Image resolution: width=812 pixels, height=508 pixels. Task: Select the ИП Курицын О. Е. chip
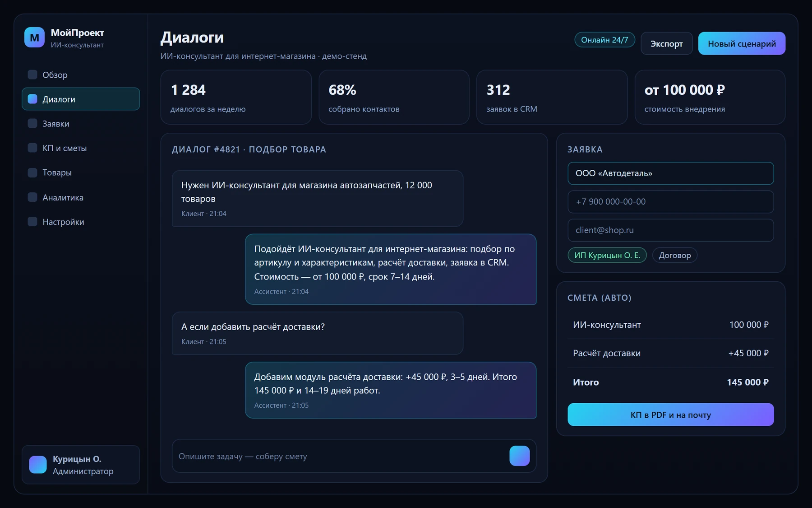point(607,255)
